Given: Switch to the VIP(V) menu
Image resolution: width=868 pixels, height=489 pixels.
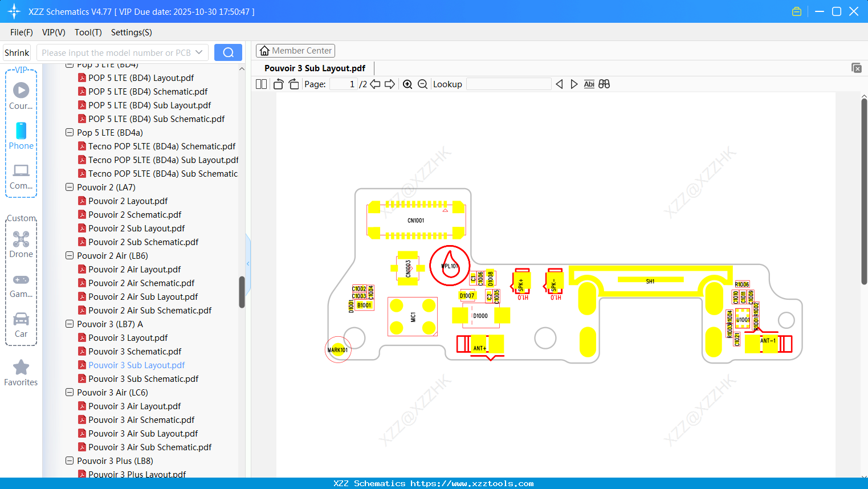Looking at the screenshot, I should pyautogui.click(x=53, y=32).
